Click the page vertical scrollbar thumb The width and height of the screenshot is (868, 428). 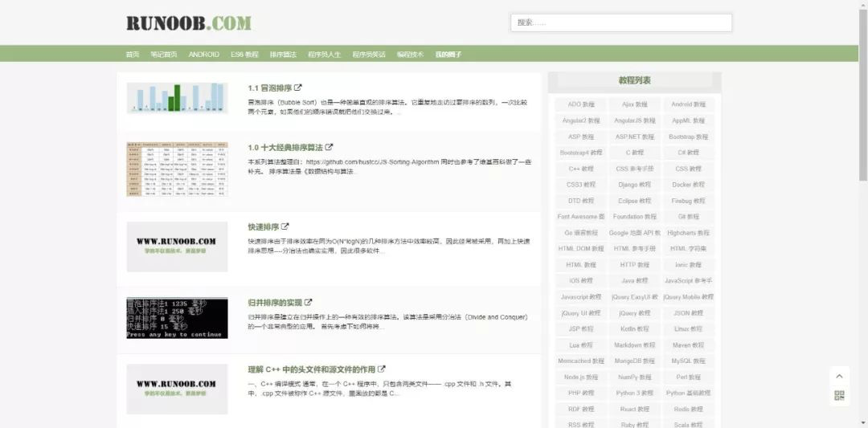863,94
